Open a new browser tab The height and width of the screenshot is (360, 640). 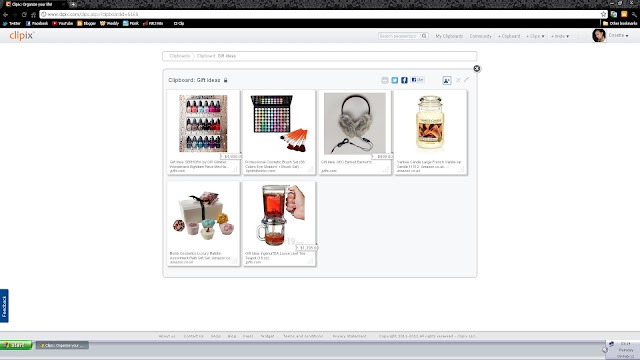[73, 4]
